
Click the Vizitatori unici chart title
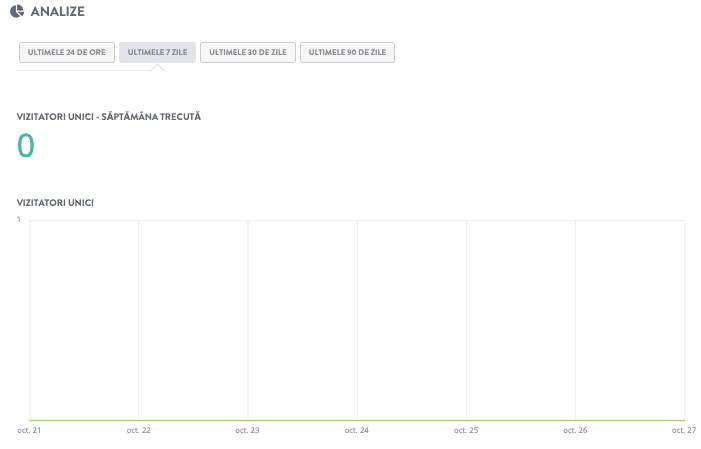(55, 203)
